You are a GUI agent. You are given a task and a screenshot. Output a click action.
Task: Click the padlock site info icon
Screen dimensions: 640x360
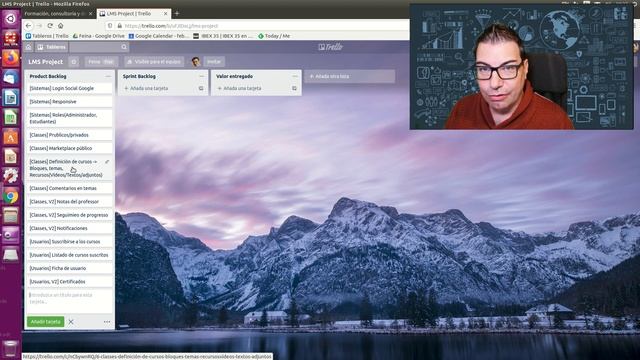(120, 26)
